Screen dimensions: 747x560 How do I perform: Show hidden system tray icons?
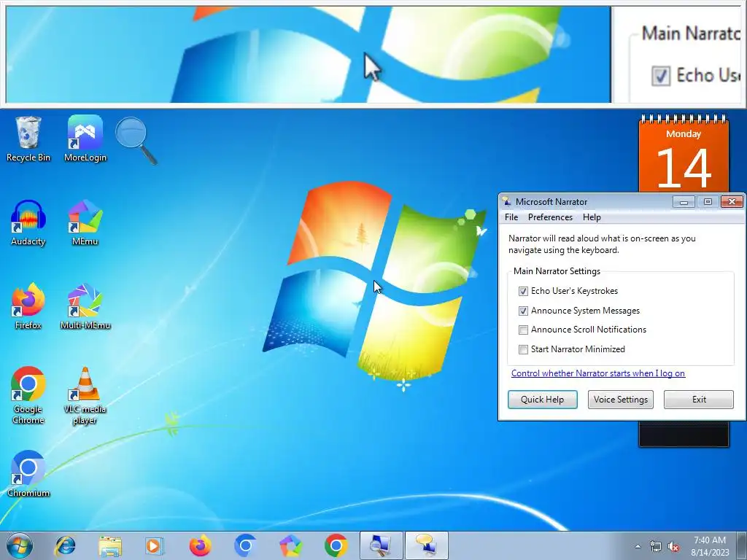tap(638, 547)
